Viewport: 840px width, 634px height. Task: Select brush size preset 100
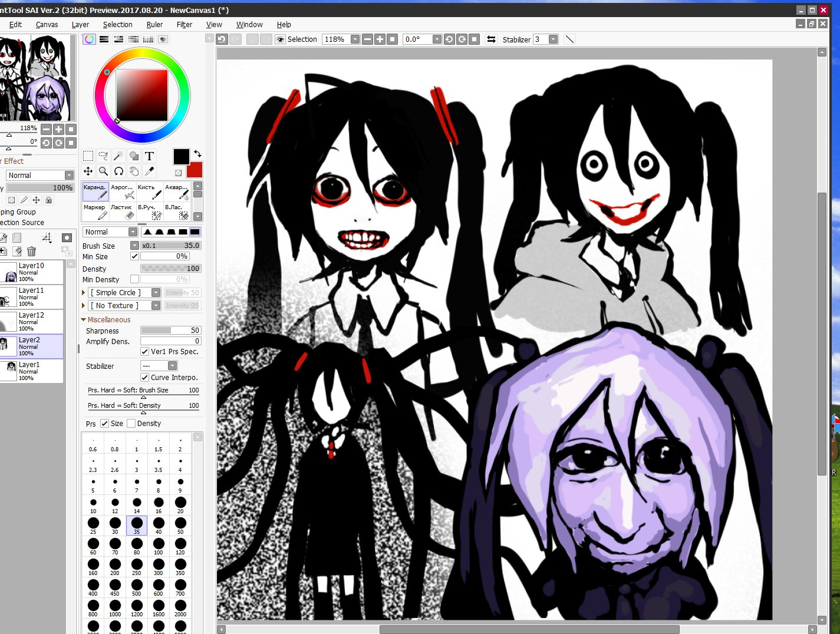point(159,546)
